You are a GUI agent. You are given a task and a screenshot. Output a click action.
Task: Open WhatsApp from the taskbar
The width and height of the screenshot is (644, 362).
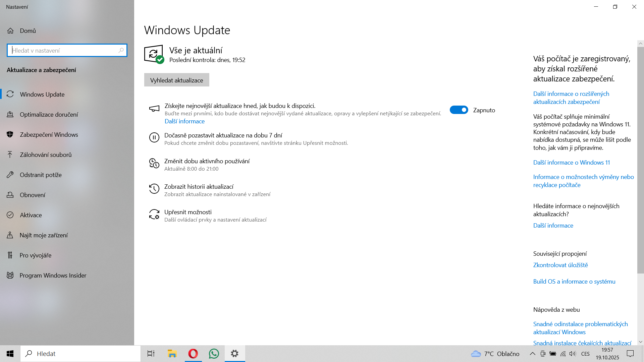point(214,354)
